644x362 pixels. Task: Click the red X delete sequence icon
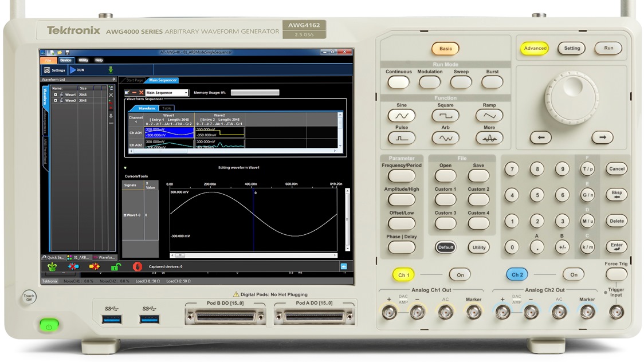click(x=141, y=92)
